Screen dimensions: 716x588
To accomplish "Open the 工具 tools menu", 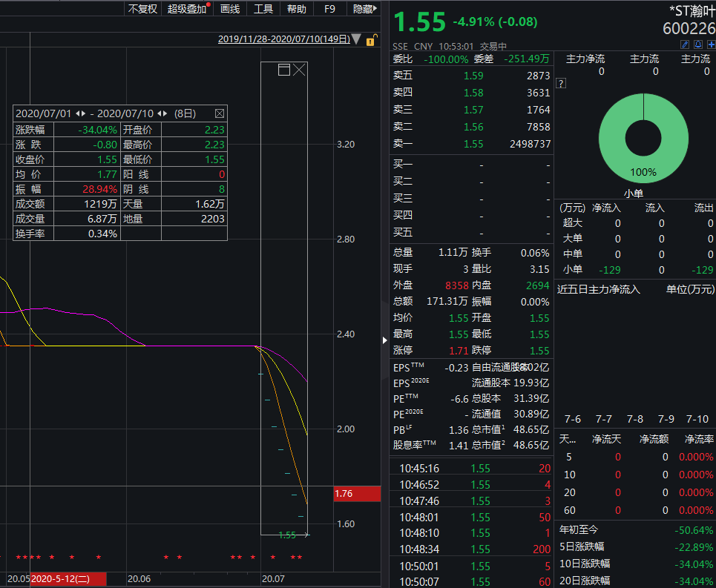I will tap(263, 9).
